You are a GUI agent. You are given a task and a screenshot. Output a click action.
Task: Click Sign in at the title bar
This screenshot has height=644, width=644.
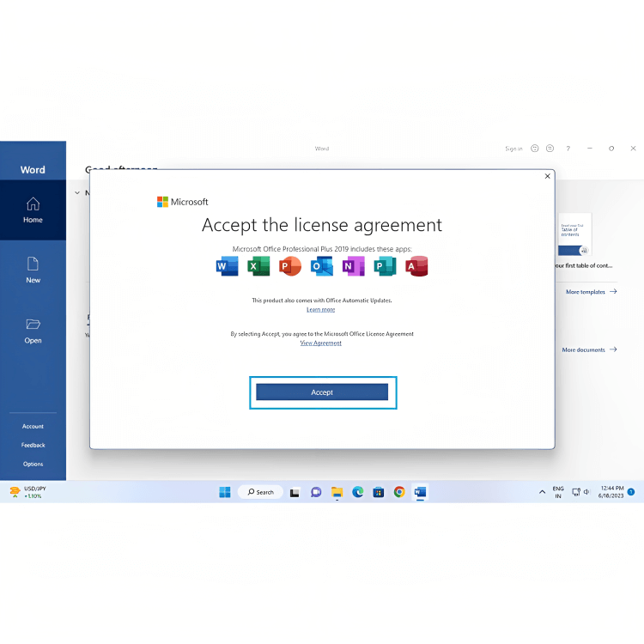point(513,149)
